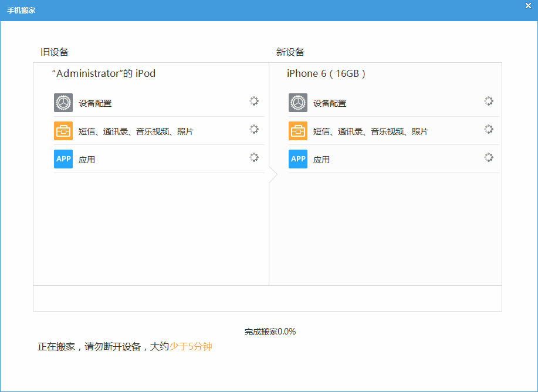Click the orange briefcase icon on the old device

[x=63, y=130]
